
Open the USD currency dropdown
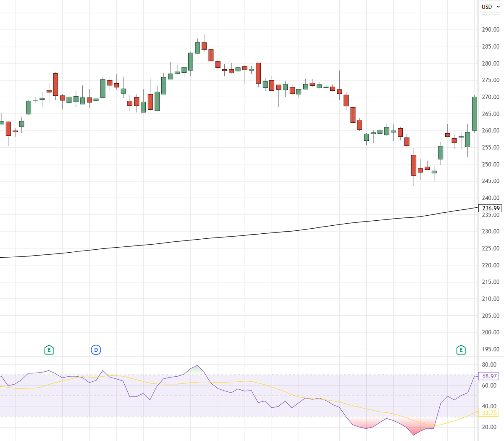click(491, 7)
